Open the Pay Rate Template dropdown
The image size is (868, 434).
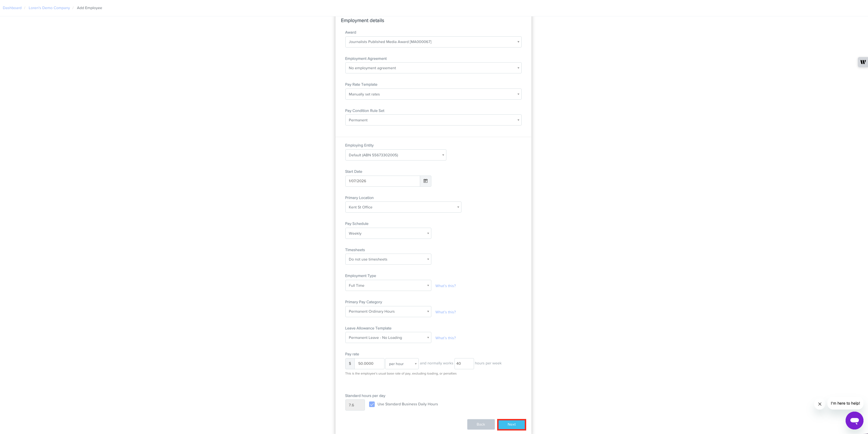point(433,94)
